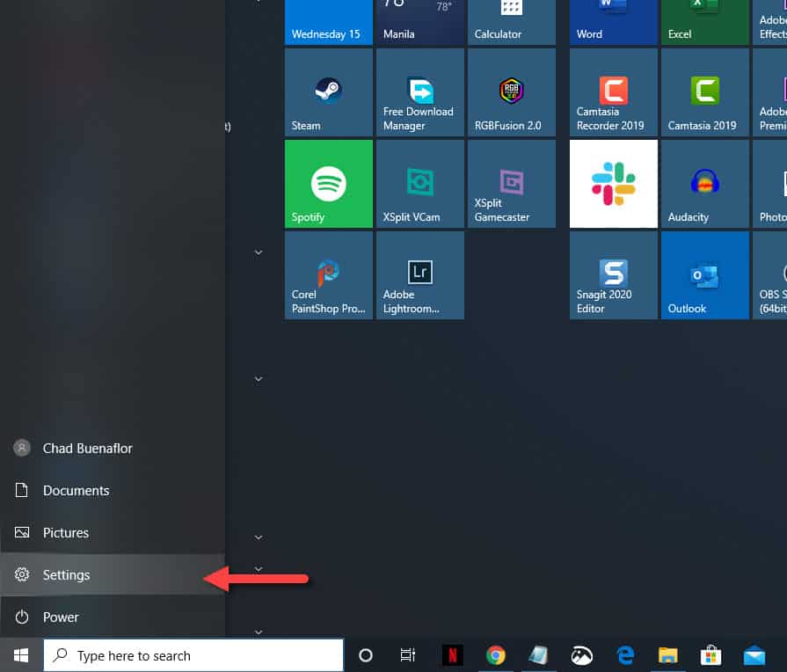
Task: Launch the Audacity tile
Action: tap(704, 184)
